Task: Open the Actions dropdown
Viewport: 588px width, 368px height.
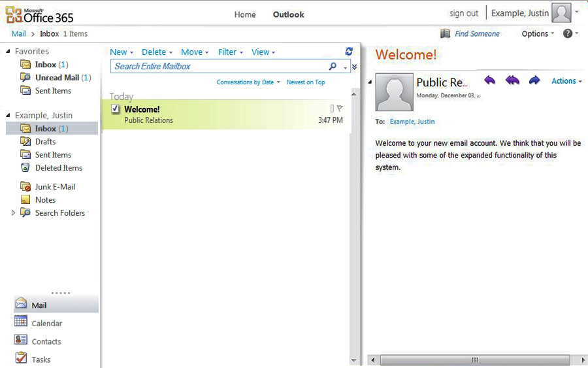Action: [566, 80]
